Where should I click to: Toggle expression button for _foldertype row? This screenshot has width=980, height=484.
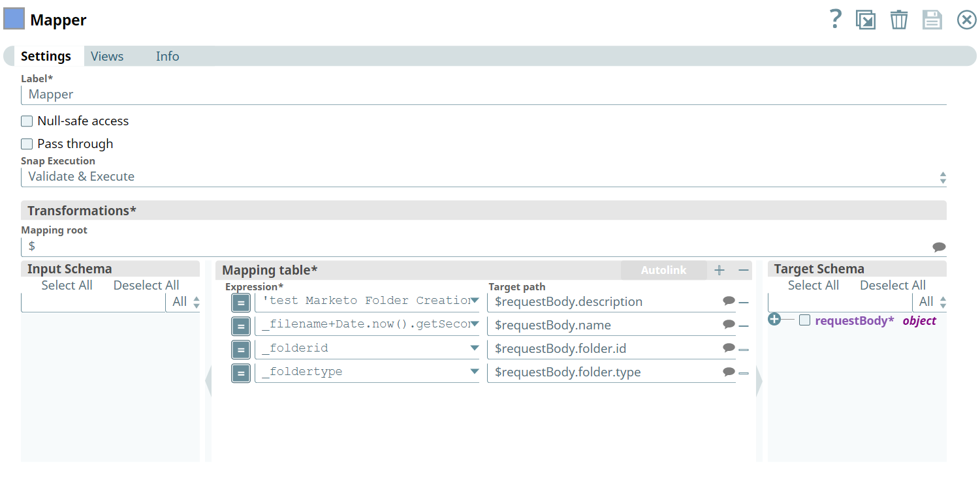coord(241,372)
